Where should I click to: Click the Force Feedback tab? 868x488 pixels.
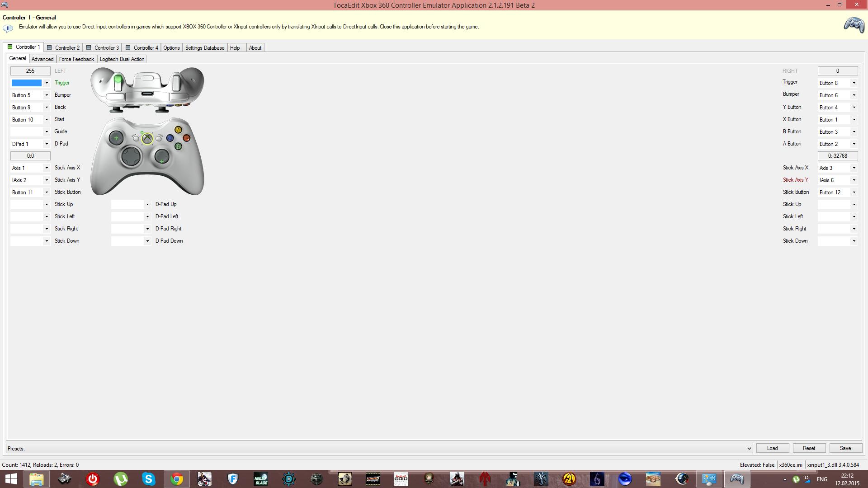76,59
